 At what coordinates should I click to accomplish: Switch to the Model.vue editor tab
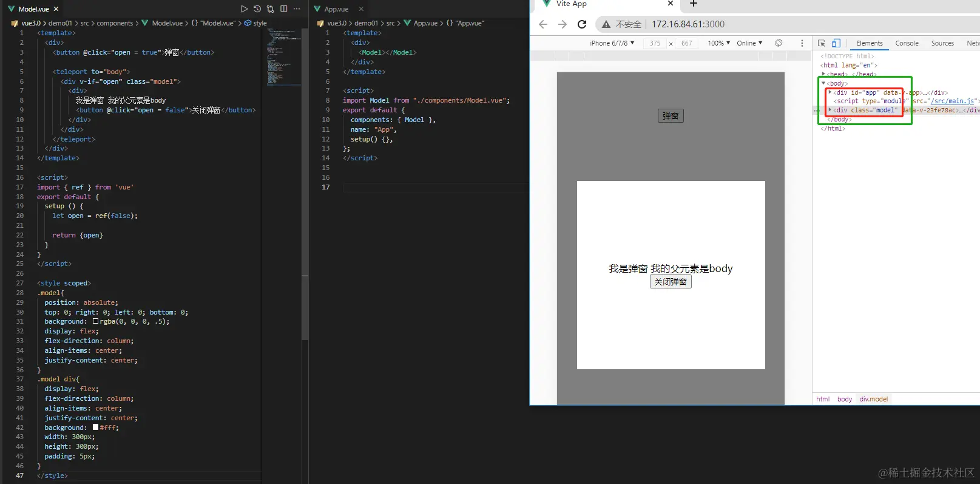click(x=33, y=9)
